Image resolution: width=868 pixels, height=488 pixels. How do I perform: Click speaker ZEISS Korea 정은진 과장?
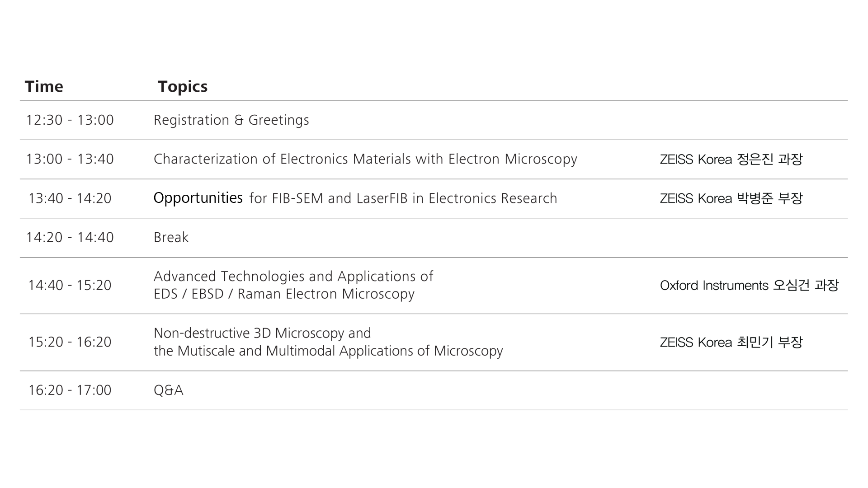click(x=731, y=159)
